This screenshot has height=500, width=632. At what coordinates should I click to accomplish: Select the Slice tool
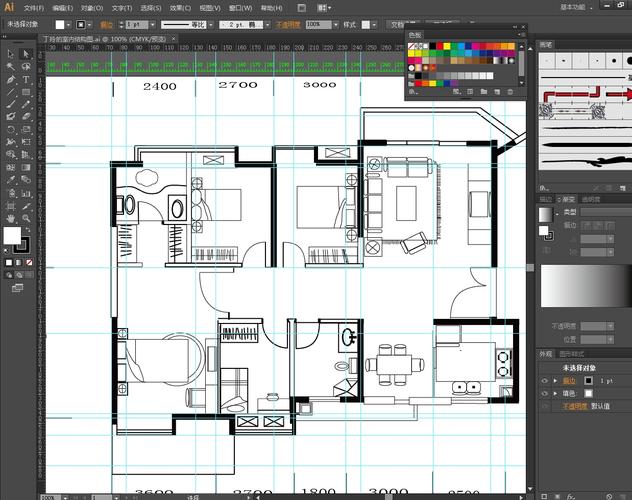click(x=26, y=206)
